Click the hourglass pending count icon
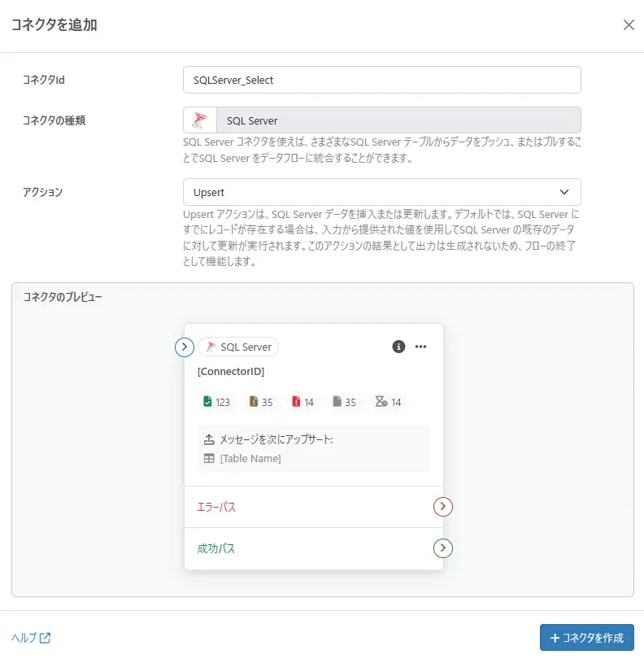This screenshot has height=659, width=644. [381, 402]
